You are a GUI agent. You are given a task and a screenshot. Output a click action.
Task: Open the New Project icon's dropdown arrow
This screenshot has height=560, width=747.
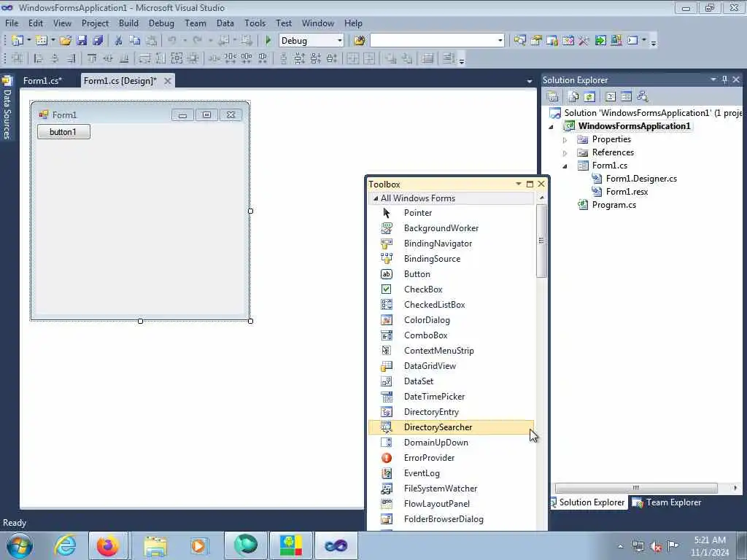[x=28, y=41]
